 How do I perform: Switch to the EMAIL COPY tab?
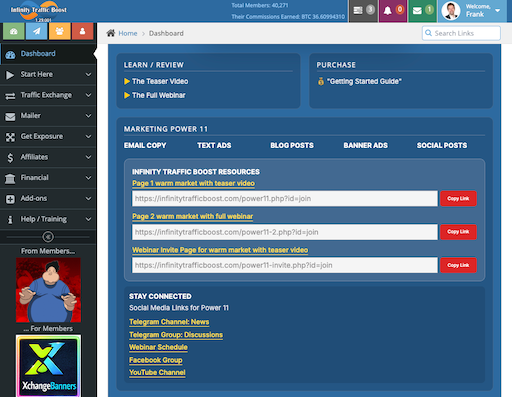coord(145,145)
